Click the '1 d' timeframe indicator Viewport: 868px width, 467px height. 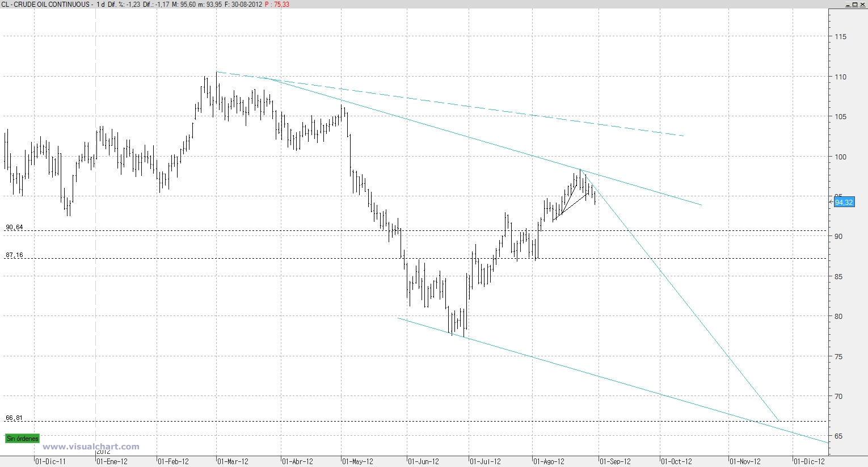click(x=100, y=5)
